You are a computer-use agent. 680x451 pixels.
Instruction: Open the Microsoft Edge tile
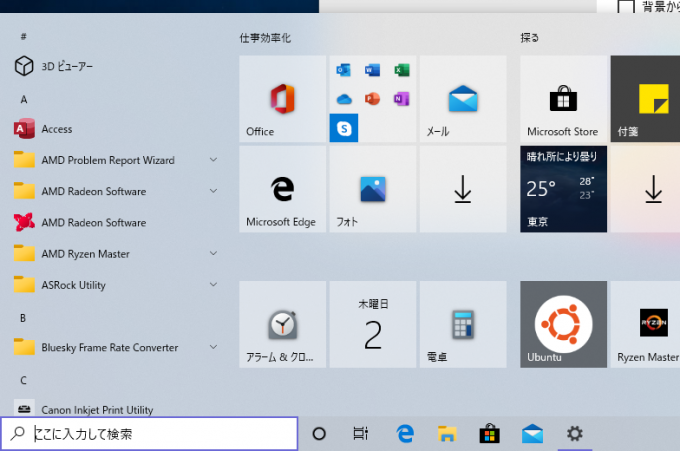[282, 189]
